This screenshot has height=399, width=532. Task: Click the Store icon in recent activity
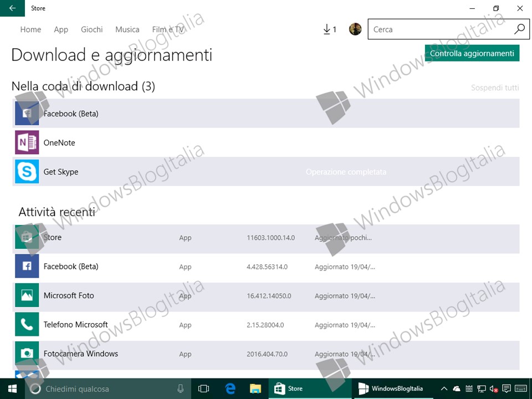coord(27,237)
